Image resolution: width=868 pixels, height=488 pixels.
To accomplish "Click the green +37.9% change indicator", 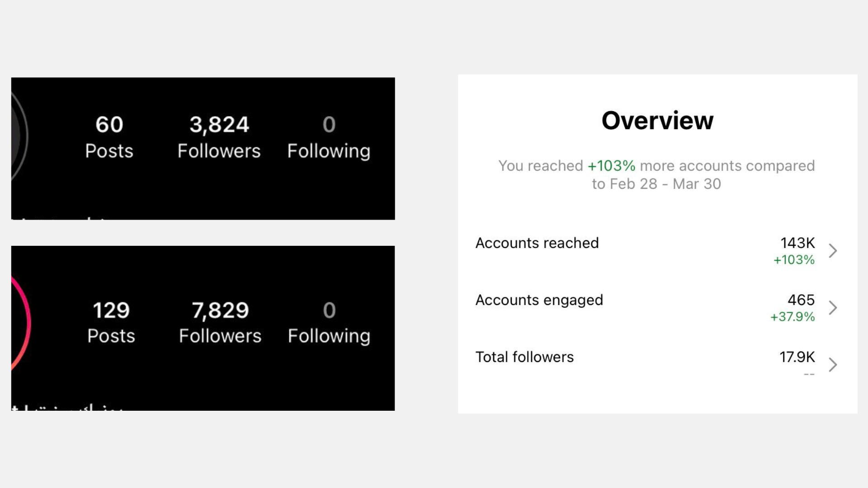I will click(x=793, y=317).
